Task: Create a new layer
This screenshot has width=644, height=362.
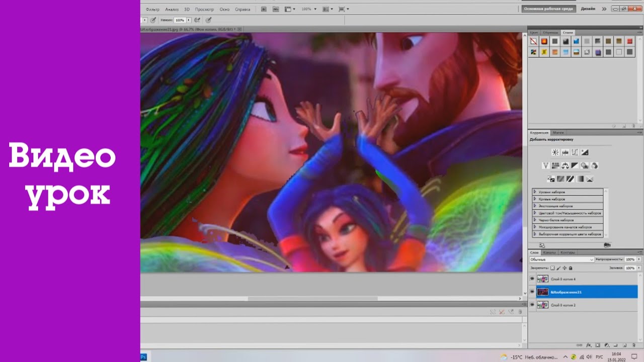Action: tap(623, 345)
